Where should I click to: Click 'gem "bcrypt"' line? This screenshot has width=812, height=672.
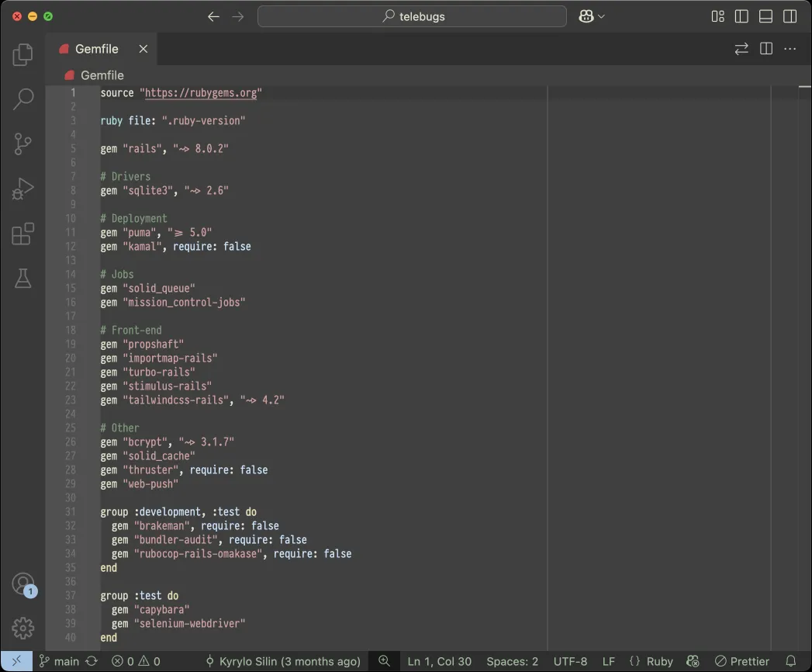click(167, 442)
